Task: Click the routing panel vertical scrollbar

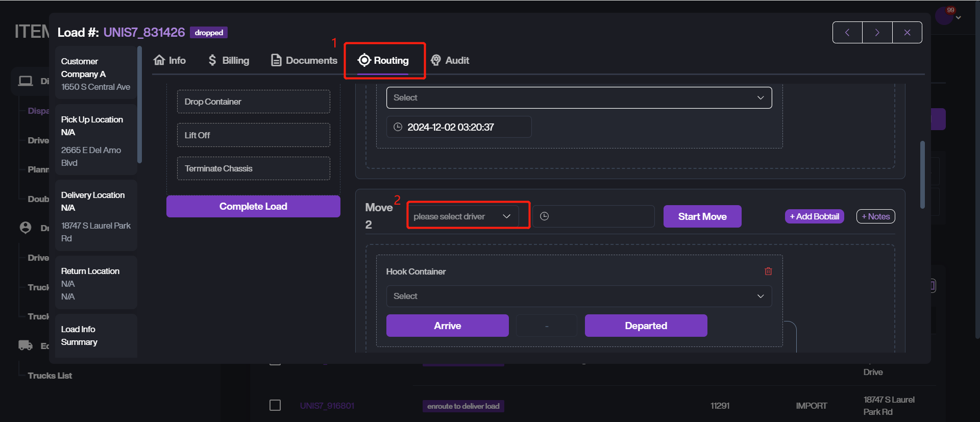Action: pos(922,175)
